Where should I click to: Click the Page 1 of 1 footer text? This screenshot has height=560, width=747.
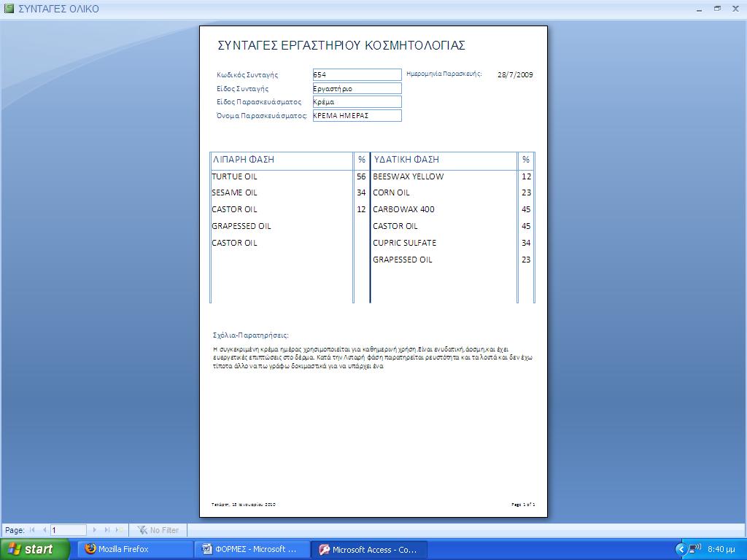click(523, 505)
